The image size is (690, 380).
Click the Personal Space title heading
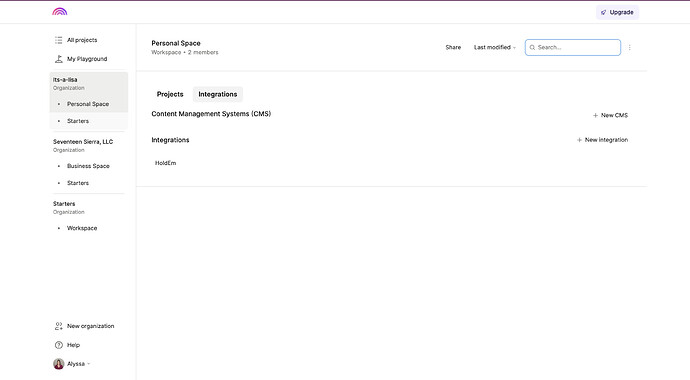[176, 43]
